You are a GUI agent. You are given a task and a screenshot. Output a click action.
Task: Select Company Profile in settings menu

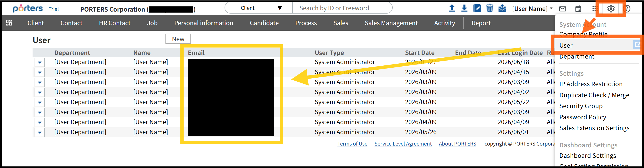point(583,34)
